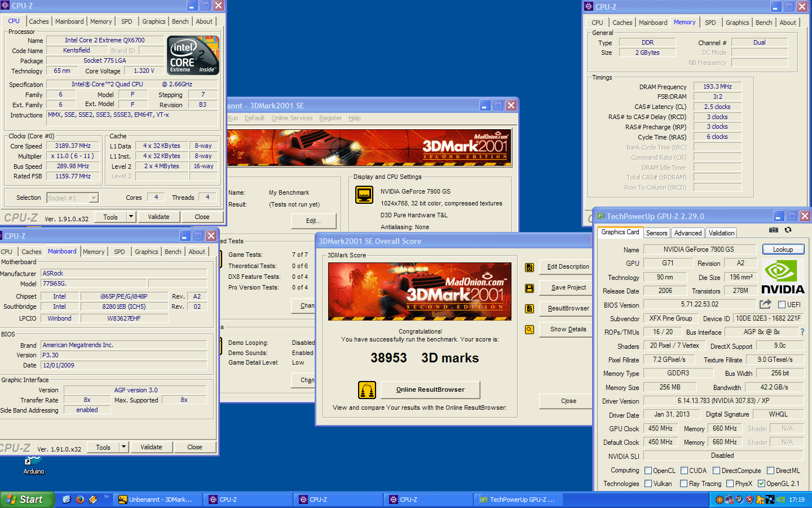Viewport: 812px width, 508px height.
Task: Click the floppy icon beside Save Project
Action: pos(529,288)
